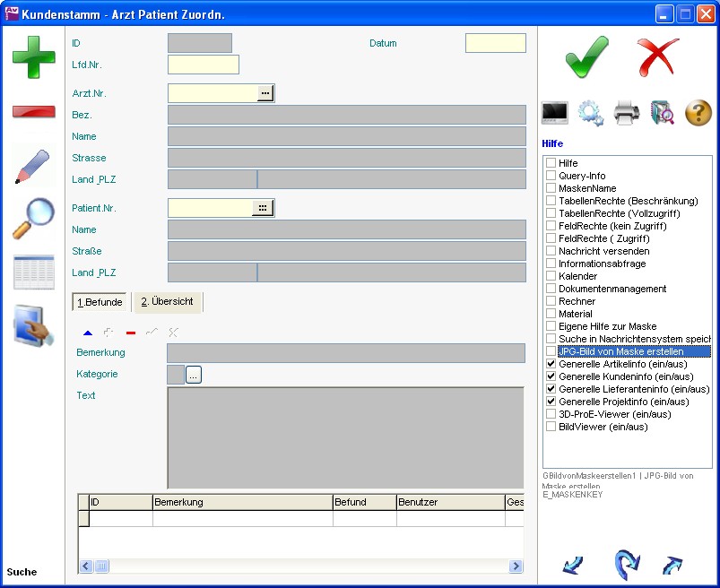Open the Arzt.Nr. lookup button
This screenshot has height=588, width=720.
[x=265, y=93]
